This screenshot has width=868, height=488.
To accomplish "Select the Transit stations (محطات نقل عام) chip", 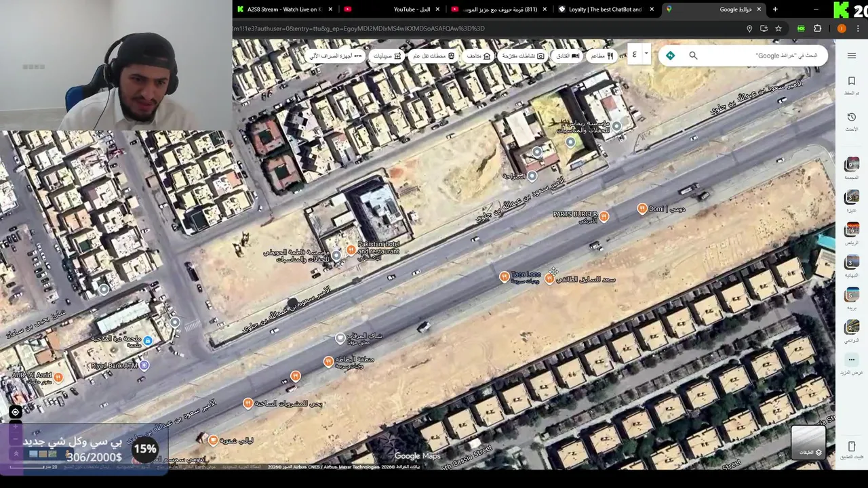I will click(433, 56).
